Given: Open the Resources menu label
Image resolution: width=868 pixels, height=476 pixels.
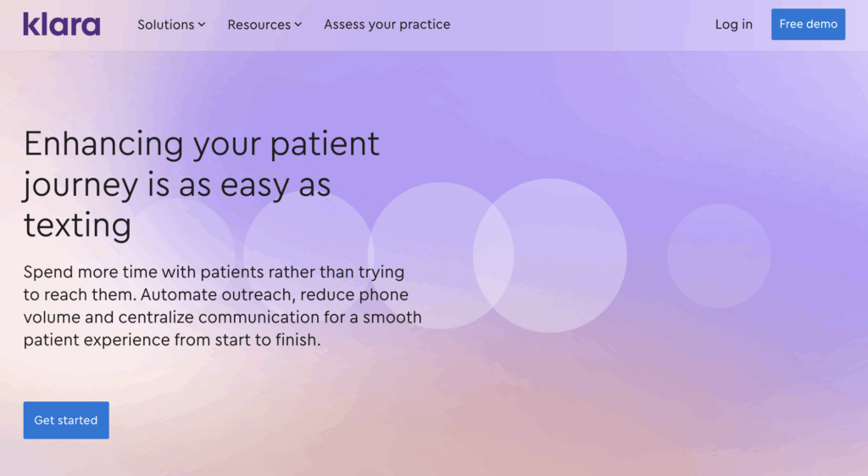Looking at the screenshot, I should tap(259, 25).
